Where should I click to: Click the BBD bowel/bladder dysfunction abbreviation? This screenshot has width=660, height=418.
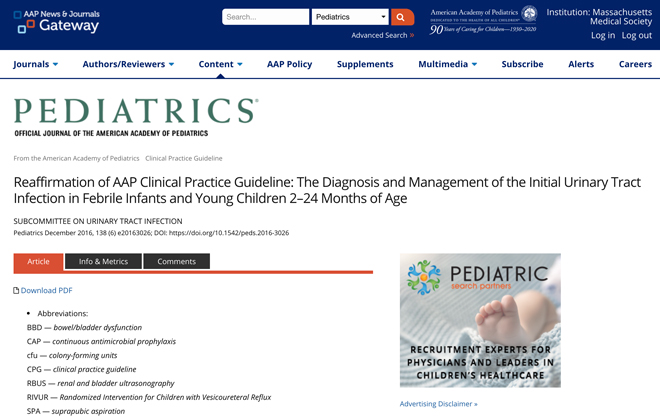click(x=84, y=327)
